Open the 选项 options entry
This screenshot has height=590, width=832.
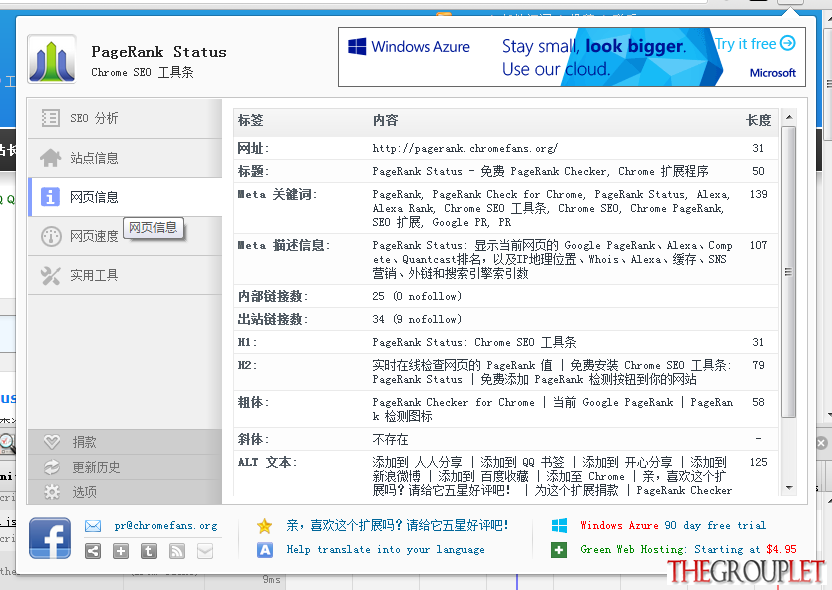tap(125, 492)
